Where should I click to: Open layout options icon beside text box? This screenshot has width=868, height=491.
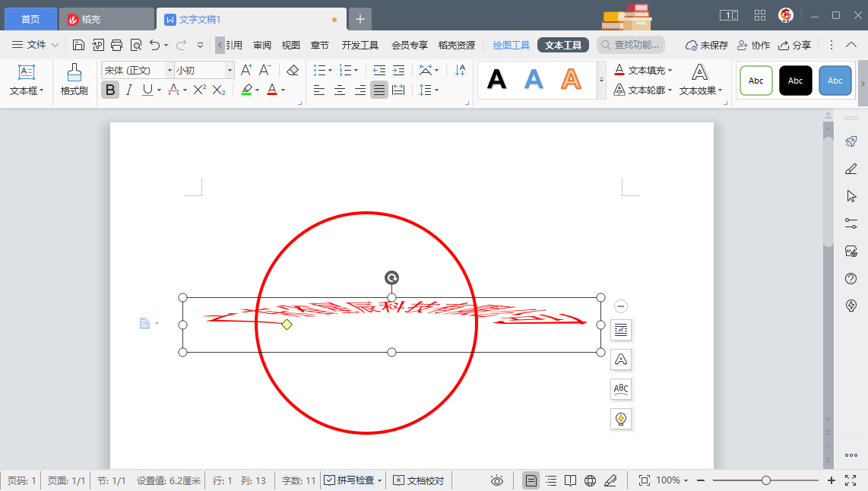tap(621, 330)
